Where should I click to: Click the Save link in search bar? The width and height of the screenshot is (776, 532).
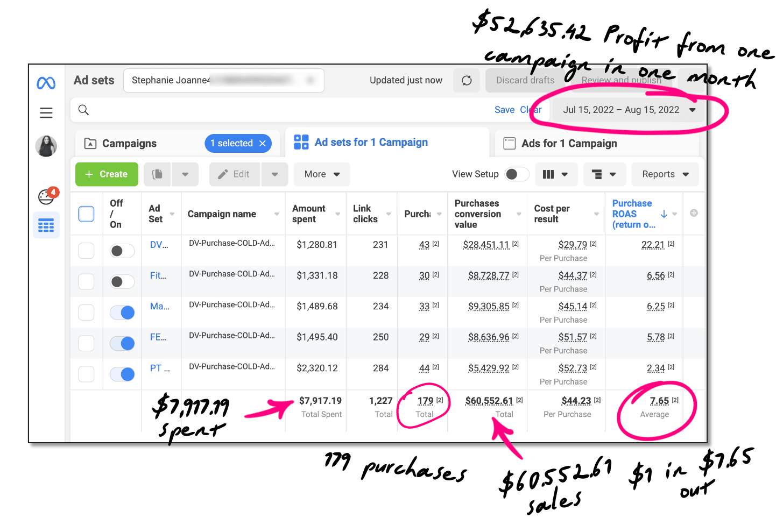504,110
